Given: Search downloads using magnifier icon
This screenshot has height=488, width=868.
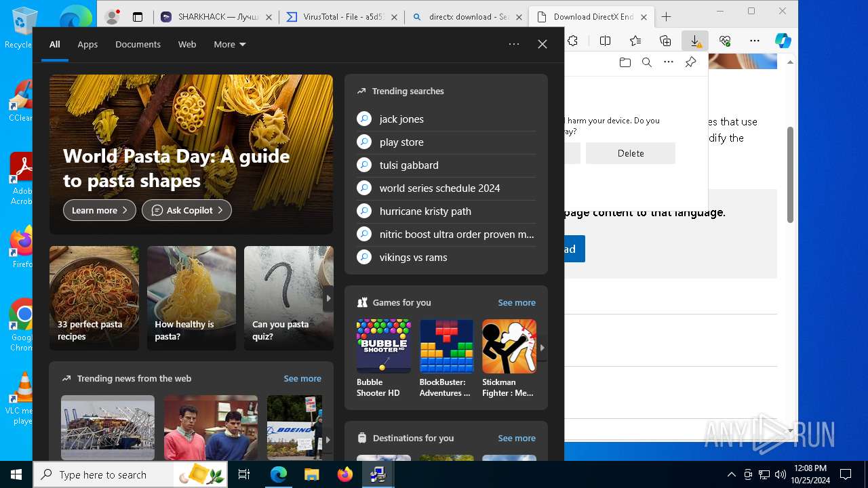Looking at the screenshot, I should tap(647, 62).
